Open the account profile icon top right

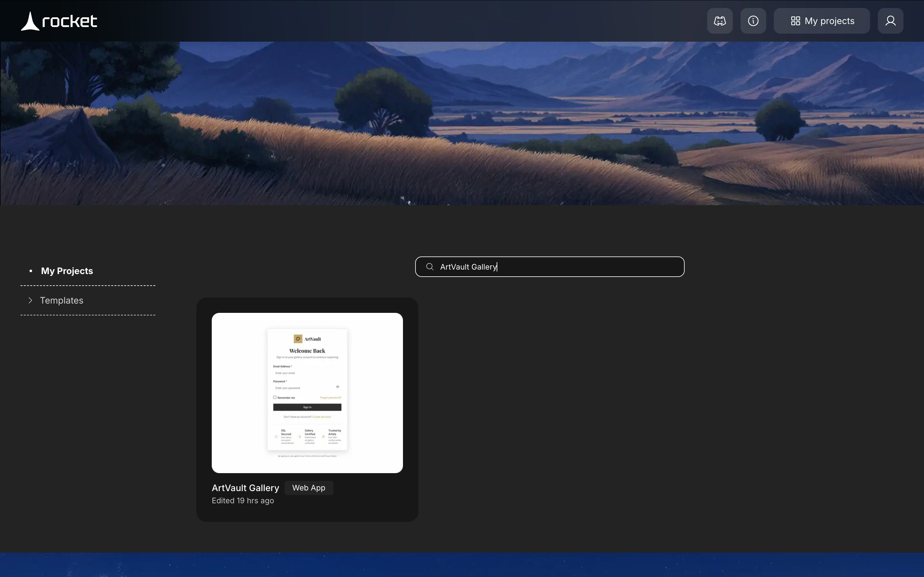coord(890,21)
